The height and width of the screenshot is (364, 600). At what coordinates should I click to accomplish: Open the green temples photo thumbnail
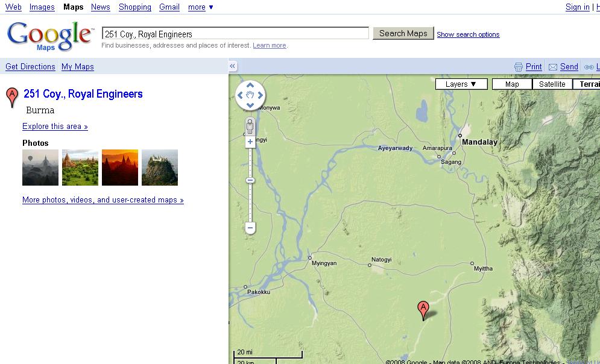(80, 168)
